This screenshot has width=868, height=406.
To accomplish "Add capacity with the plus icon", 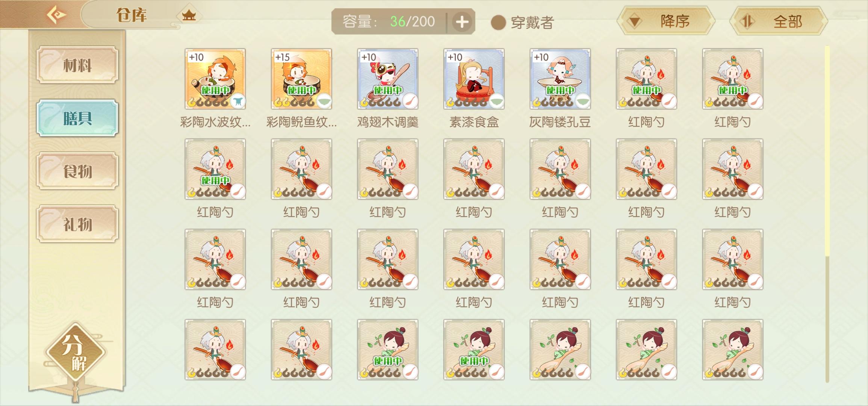I will coord(462,22).
